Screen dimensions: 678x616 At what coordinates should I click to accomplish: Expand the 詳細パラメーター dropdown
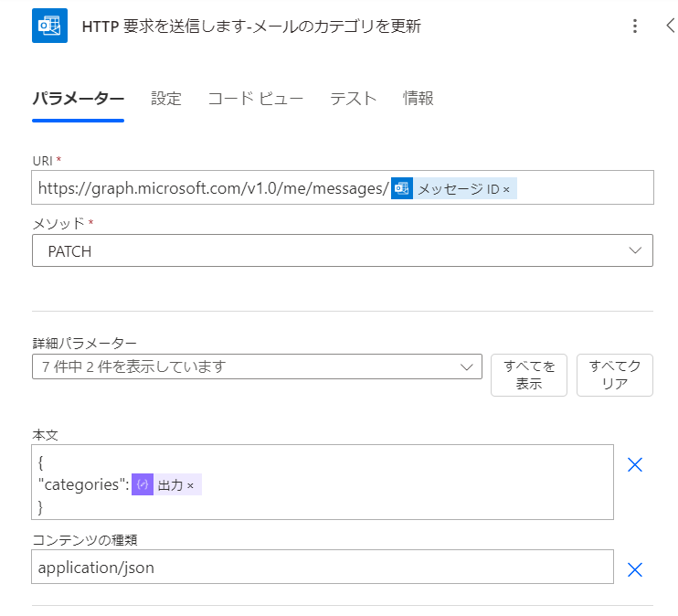[257, 366]
